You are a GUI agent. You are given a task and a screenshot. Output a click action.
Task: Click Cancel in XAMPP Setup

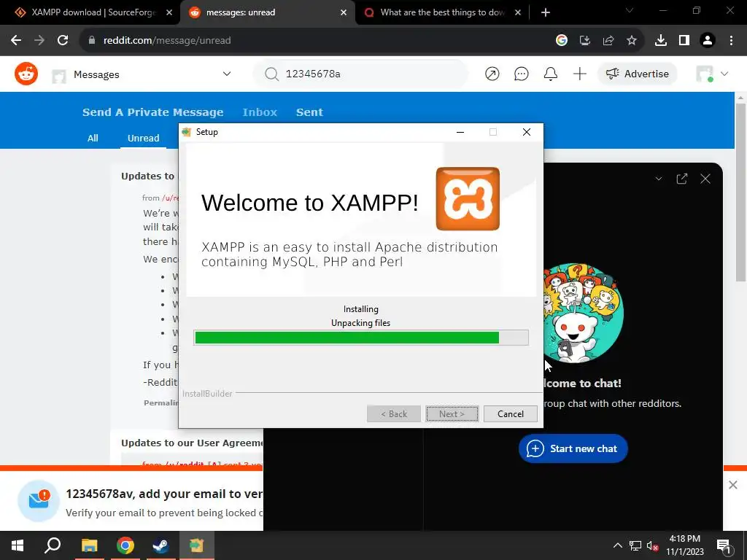(510, 414)
